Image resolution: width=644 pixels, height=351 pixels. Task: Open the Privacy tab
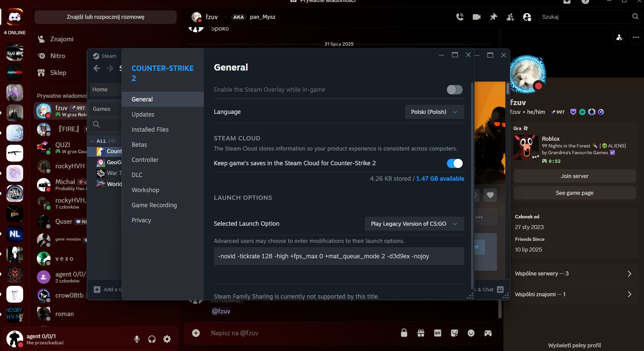pyautogui.click(x=163, y=220)
